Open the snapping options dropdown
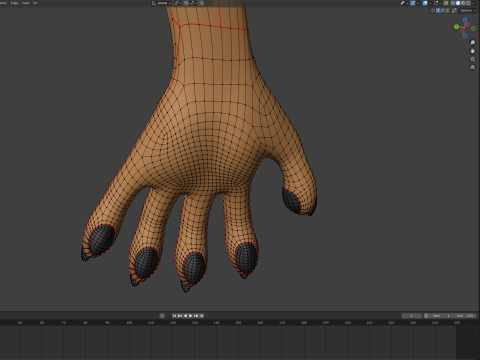This screenshot has width=480, height=360. (x=193, y=3)
